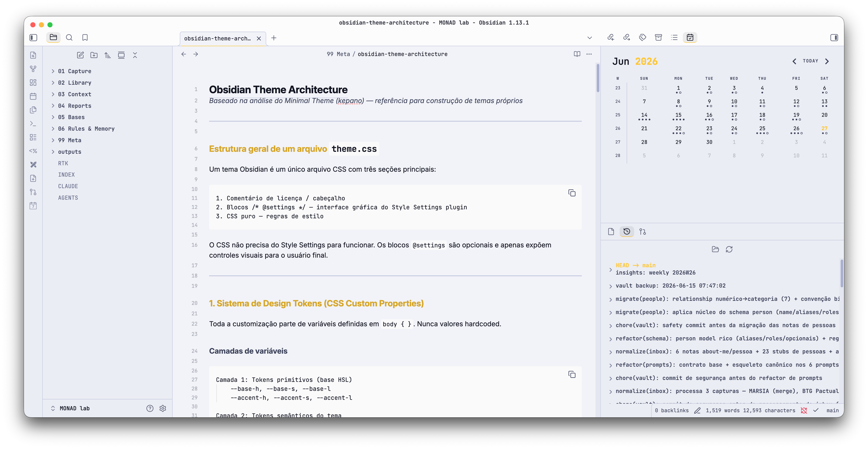The height and width of the screenshot is (449, 868).
Task: Jump to TODAY in the calendar
Action: 810,61
